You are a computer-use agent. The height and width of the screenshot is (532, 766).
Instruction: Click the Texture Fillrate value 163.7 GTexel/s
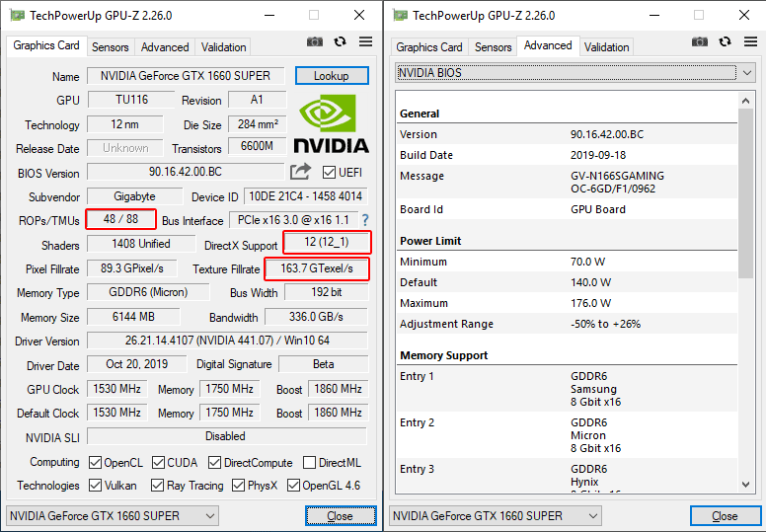coord(317,268)
